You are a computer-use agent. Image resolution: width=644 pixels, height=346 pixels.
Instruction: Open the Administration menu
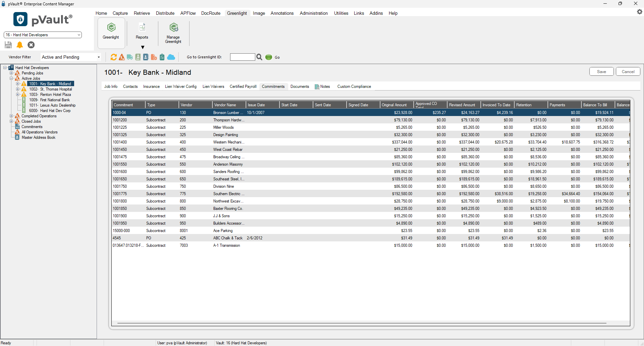(314, 13)
